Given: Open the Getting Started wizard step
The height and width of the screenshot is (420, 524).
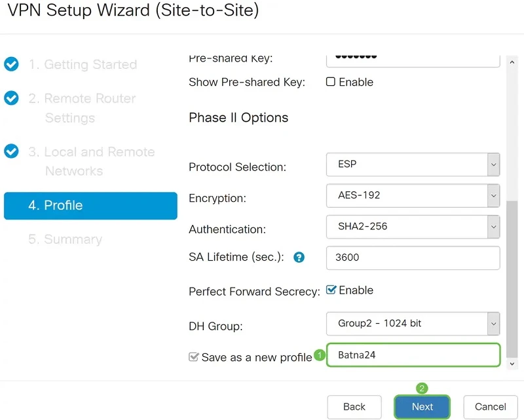Looking at the screenshot, I should point(83,64).
